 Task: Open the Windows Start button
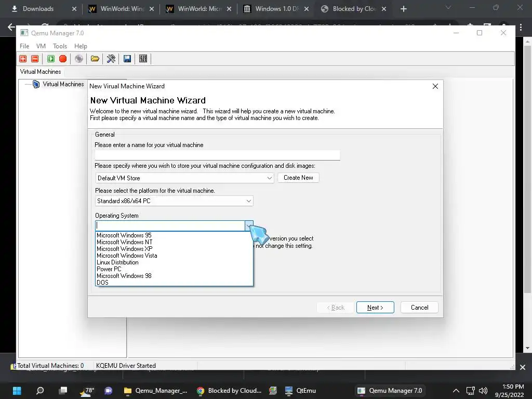[17, 391]
